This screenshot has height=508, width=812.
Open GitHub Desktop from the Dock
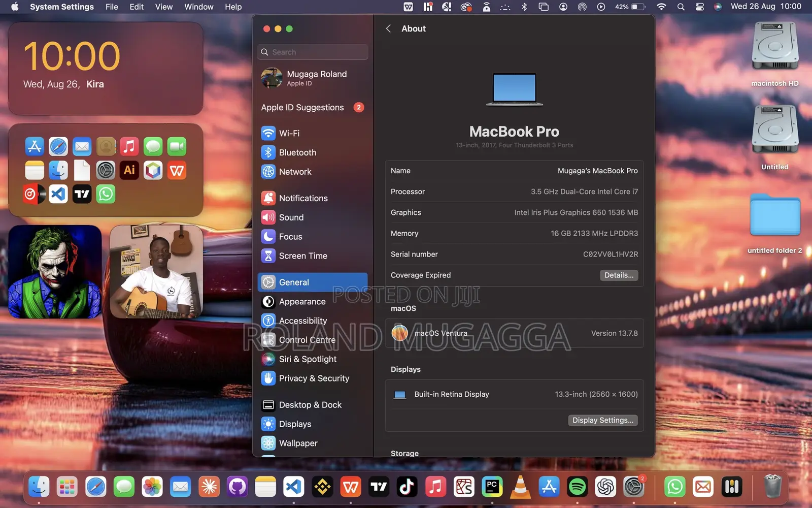point(237,487)
